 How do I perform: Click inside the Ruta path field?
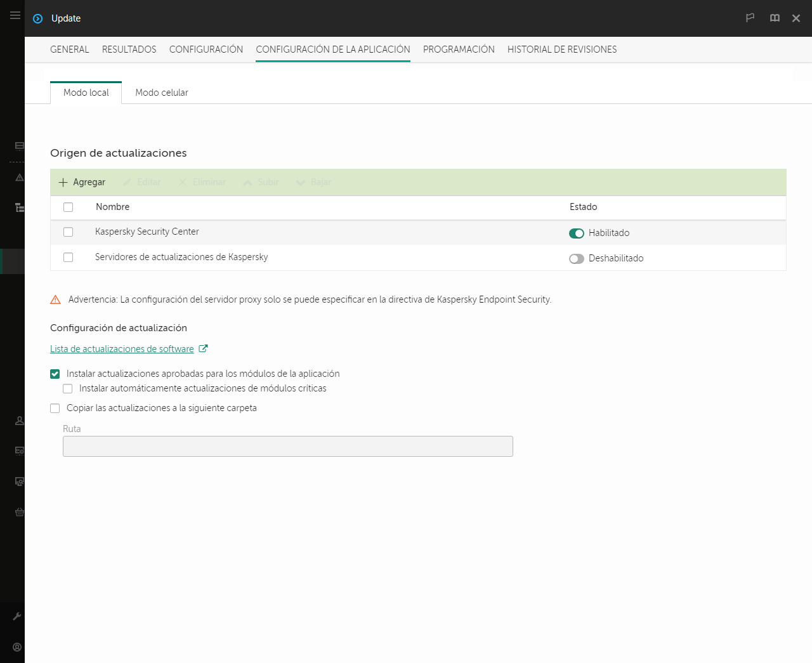[x=287, y=446]
